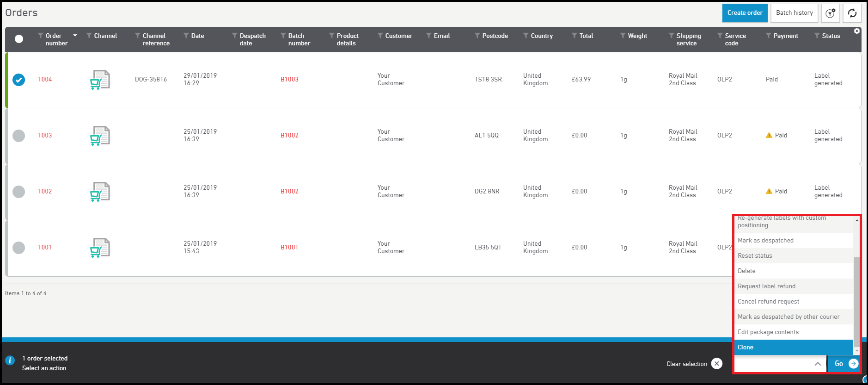
Task: Deselect the checkbox for order 1004
Action: click(x=19, y=80)
